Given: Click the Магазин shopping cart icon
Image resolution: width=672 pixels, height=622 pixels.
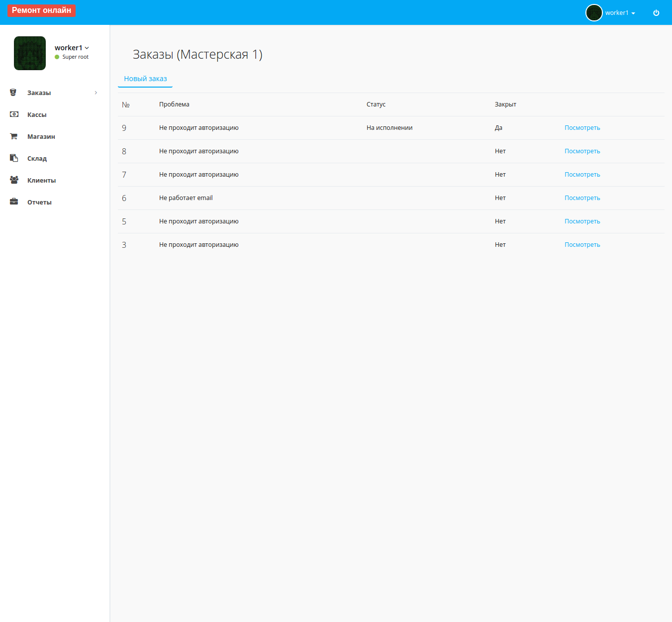Looking at the screenshot, I should [x=14, y=136].
